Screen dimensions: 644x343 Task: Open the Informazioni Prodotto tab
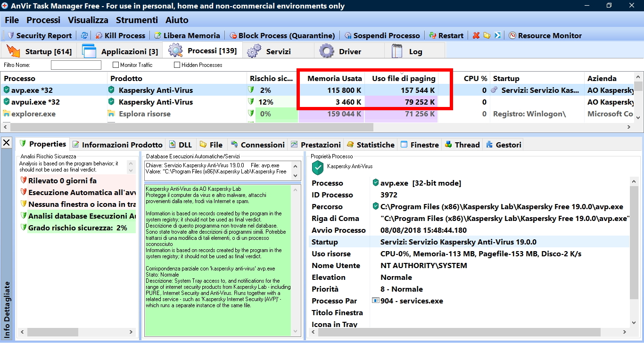tap(117, 145)
